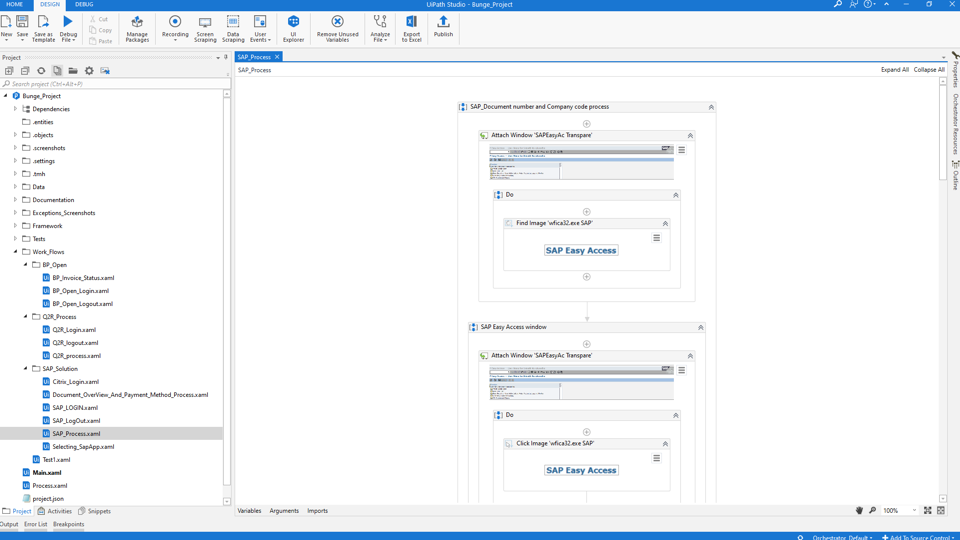Image resolution: width=960 pixels, height=540 pixels.
Task: Toggle show all files in Project panel
Action: click(x=57, y=71)
